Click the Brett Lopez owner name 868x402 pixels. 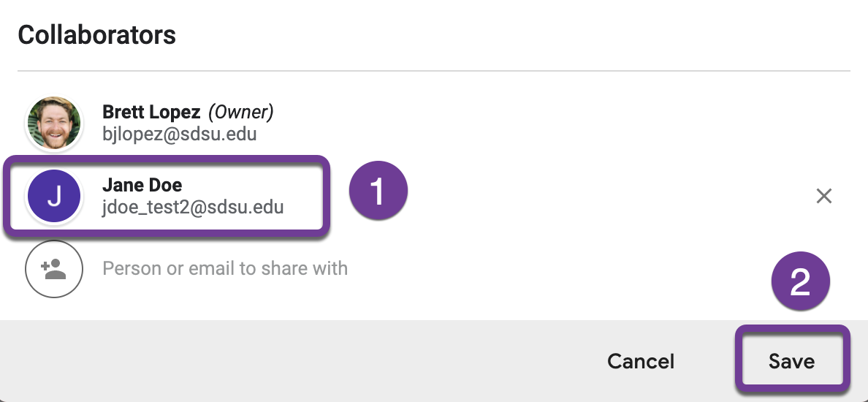coord(151,112)
